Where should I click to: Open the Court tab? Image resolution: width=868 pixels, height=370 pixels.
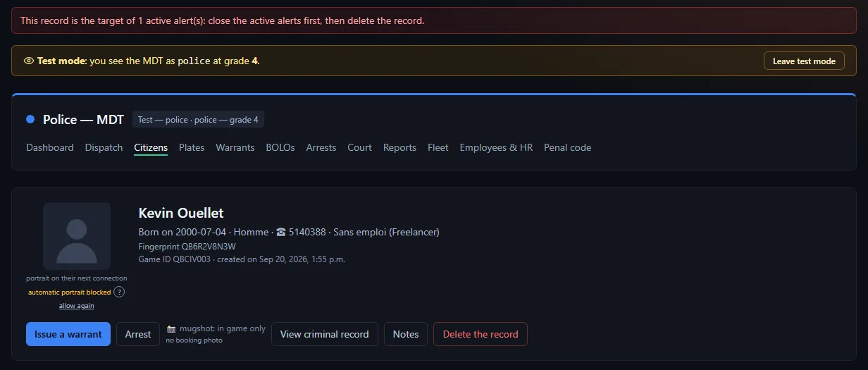point(359,147)
